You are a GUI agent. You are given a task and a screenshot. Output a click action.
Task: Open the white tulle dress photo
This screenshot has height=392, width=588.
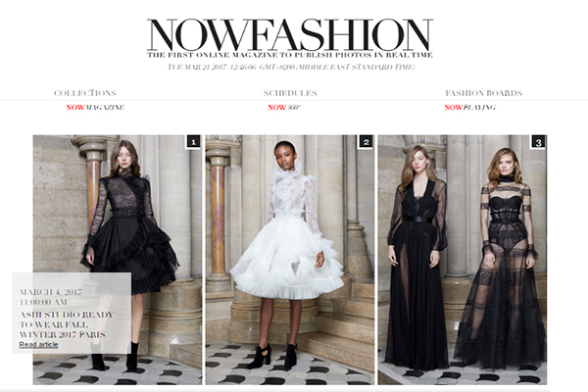pyautogui.click(x=290, y=260)
